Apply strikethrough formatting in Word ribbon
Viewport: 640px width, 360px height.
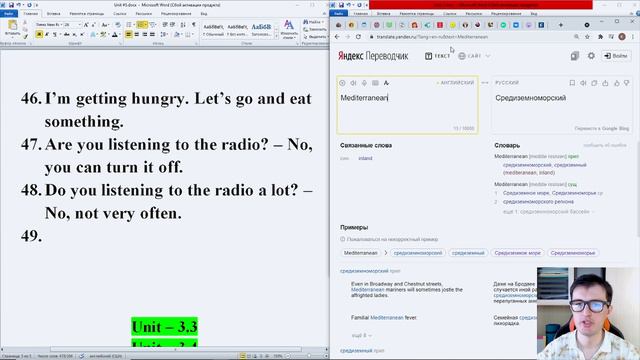click(67, 35)
